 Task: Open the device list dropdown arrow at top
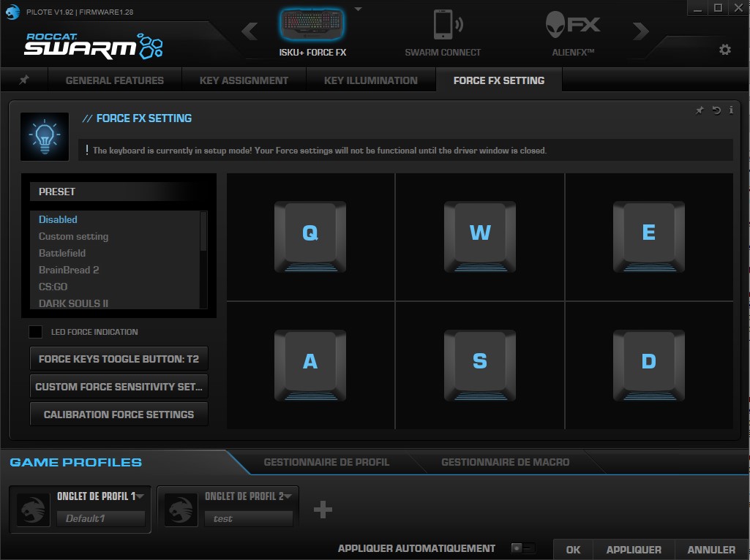point(358,10)
